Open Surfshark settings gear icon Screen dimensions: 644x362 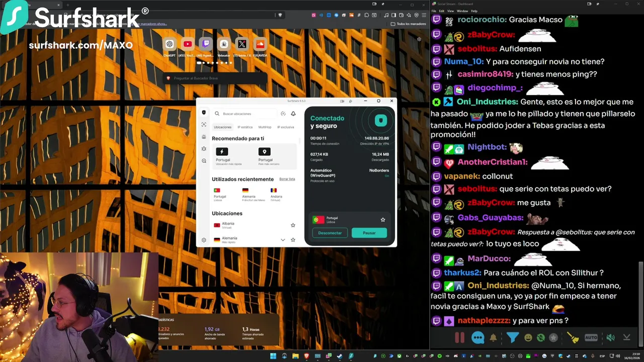204,240
